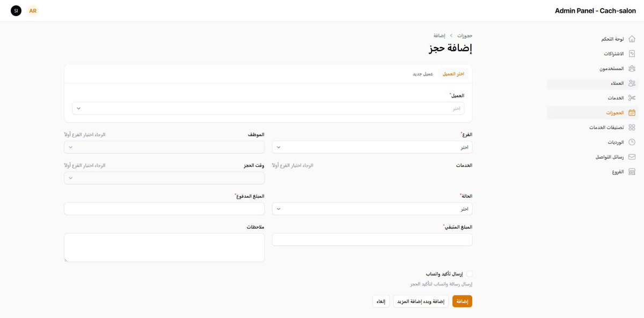The image size is (644, 318).
Task: Click the clock icon for الورديات
Action: pyautogui.click(x=632, y=142)
